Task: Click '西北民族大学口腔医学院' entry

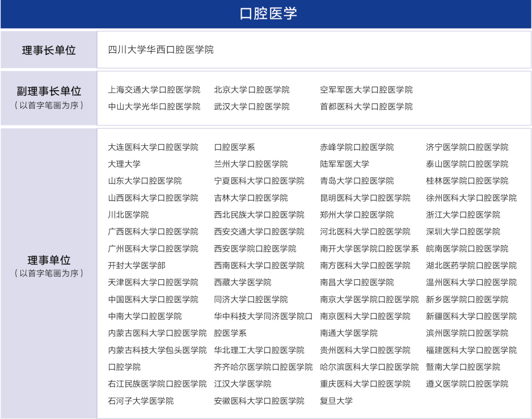Action: (259, 215)
